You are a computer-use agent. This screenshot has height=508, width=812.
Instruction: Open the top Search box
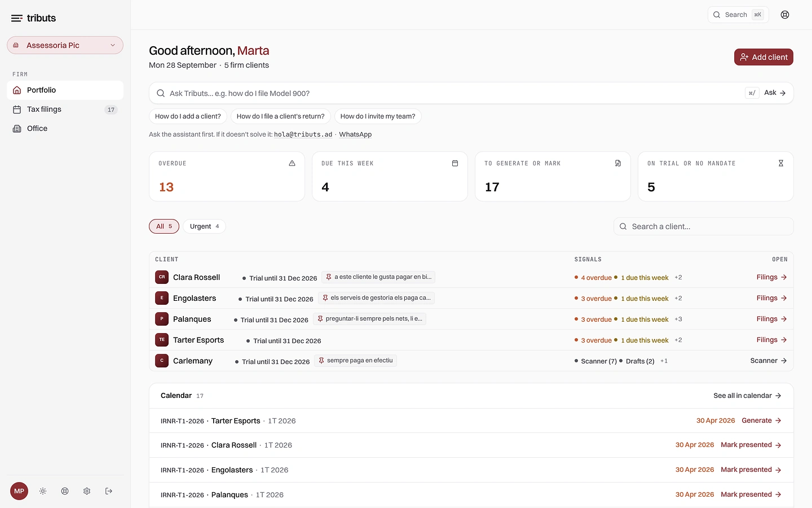[x=738, y=15]
